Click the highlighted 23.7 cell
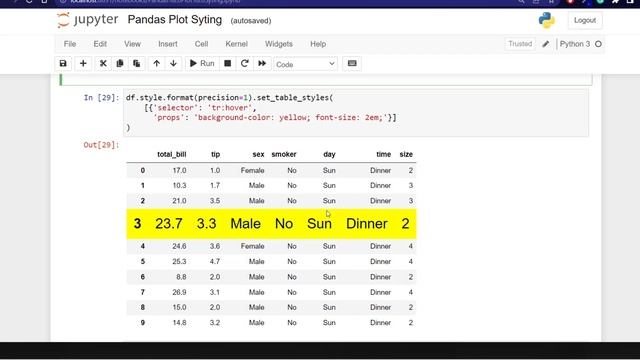This screenshot has height=360, width=640. 169,224
